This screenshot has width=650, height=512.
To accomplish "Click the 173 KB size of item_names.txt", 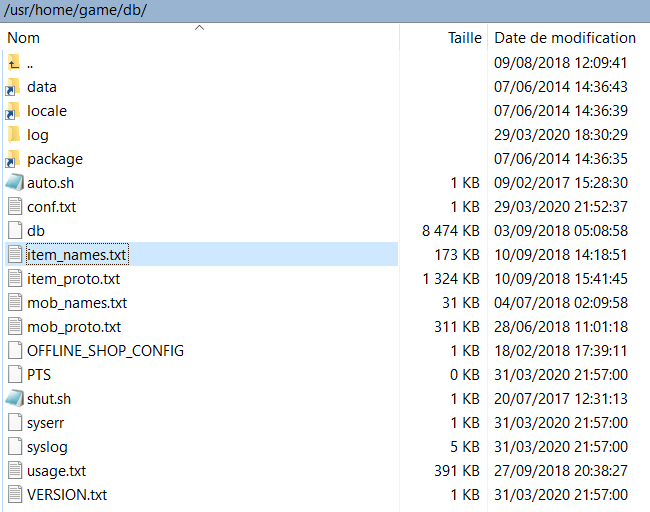I will click(457, 255).
